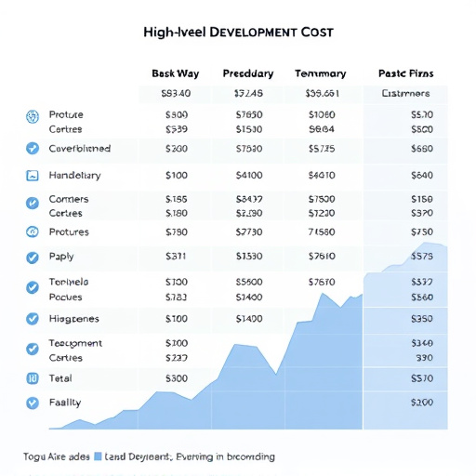The image size is (476, 476).
Task: Click the Corners row label
Action: click(69, 199)
